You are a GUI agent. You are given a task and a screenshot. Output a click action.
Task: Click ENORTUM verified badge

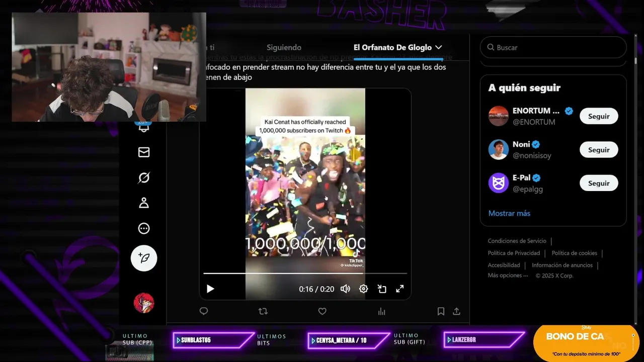(569, 111)
